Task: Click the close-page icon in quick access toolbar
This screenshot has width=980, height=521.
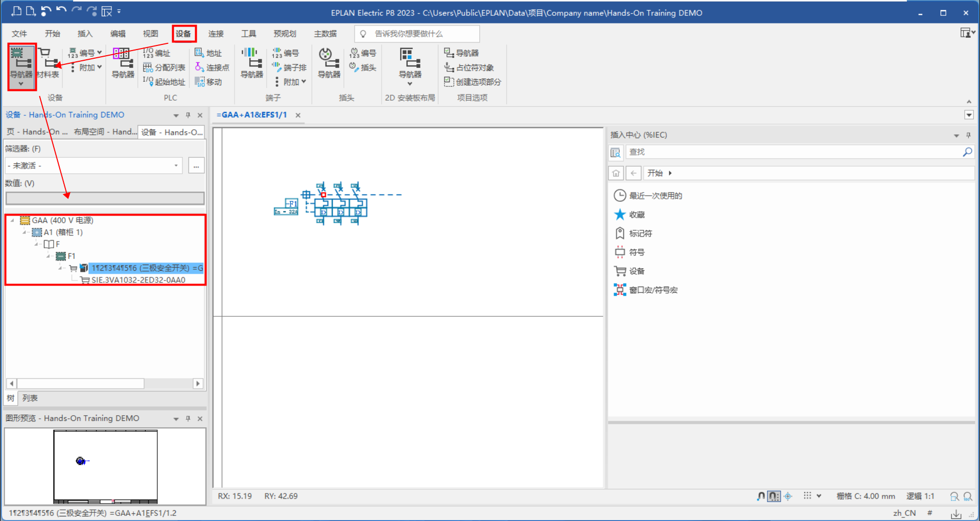Action: [107, 11]
